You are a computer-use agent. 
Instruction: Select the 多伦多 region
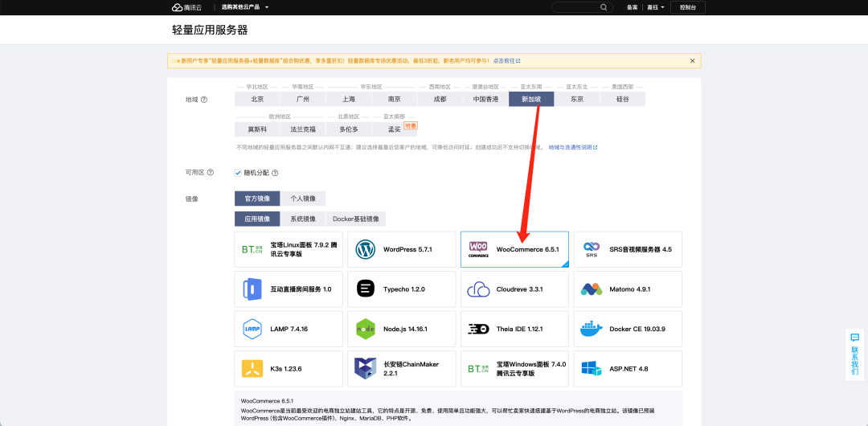349,129
